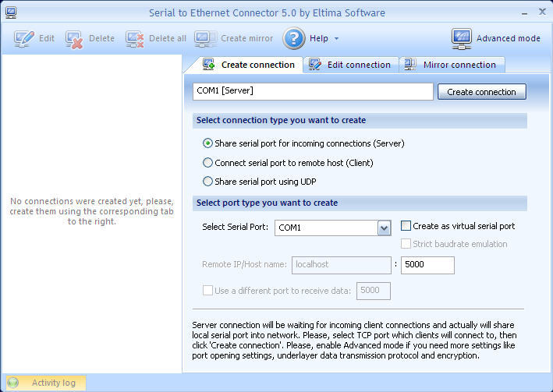Select Share serial port using UDP option
Image resolution: width=553 pixels, height=392 pixels.
point(207,182)
